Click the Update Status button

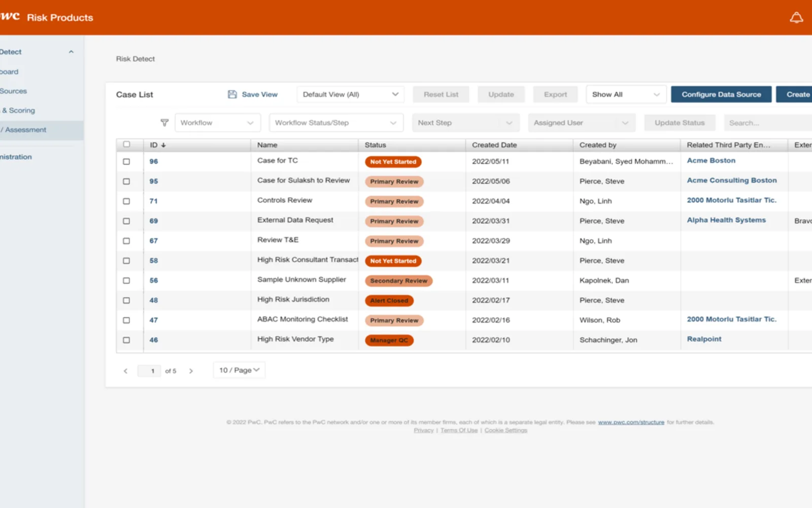click(x=680, y=123)
